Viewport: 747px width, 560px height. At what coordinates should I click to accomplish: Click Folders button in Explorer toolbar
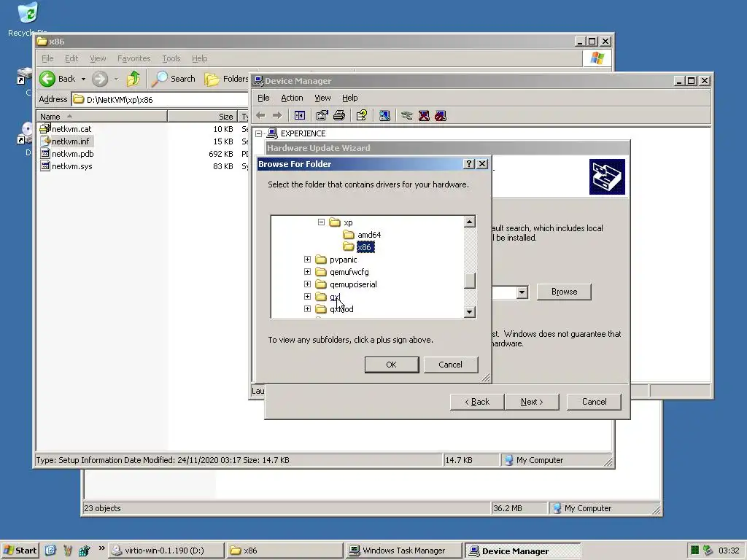pos(226,79)
